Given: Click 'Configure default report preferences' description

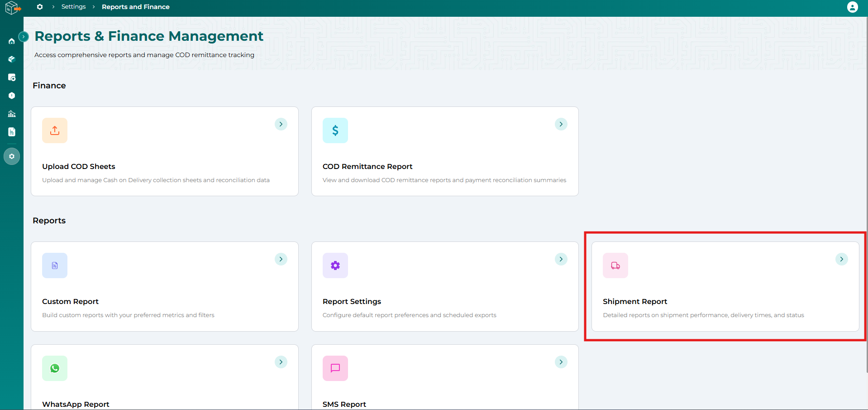Looking at the screenshot, I should tap(410, 315).
